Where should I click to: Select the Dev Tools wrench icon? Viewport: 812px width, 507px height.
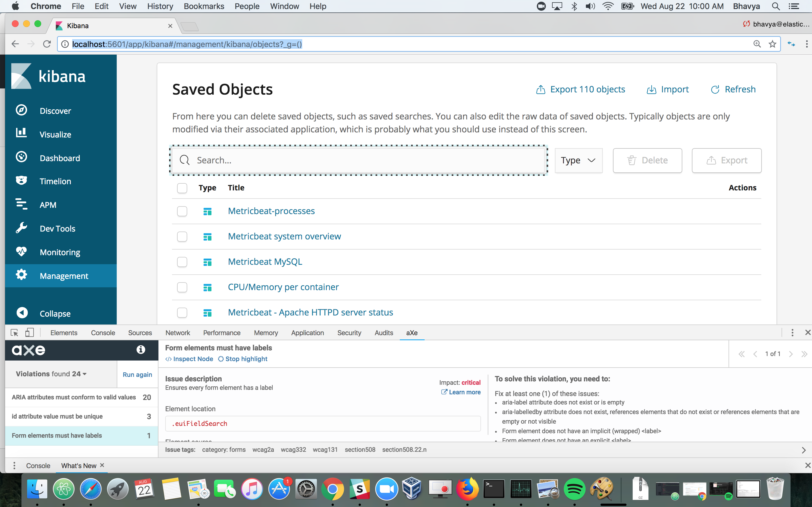click(x=21, y=227)
